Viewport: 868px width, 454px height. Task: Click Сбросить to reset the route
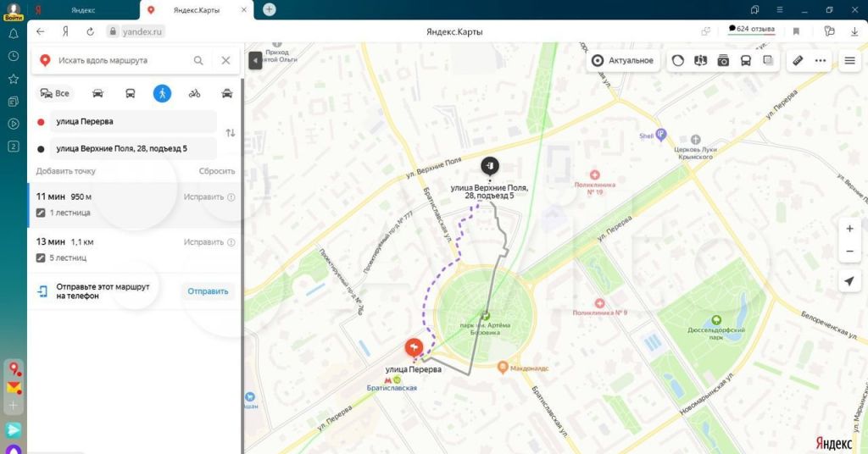217,171
